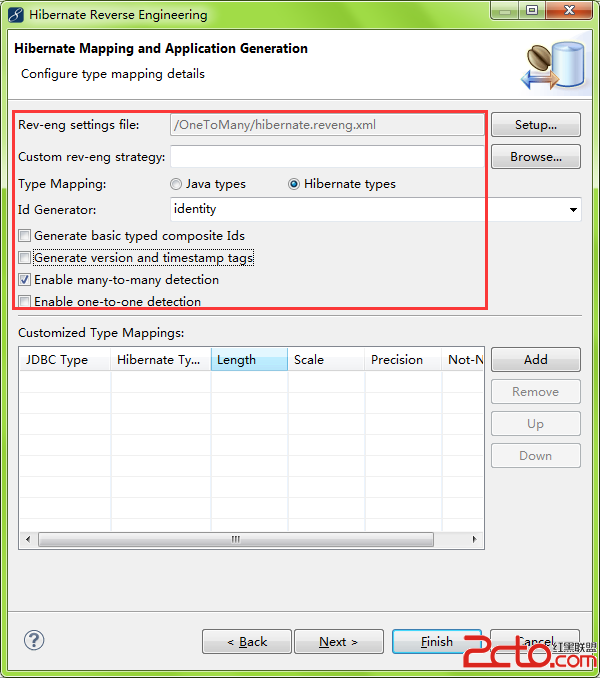Click the help question mark icon
The image size is (600, 678).
tap(34, 640)
